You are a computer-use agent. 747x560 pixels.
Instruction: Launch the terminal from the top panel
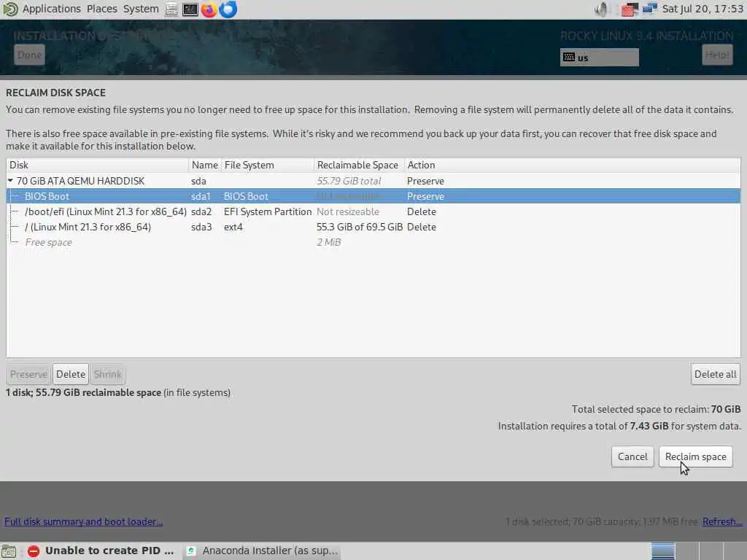(190, 9)
